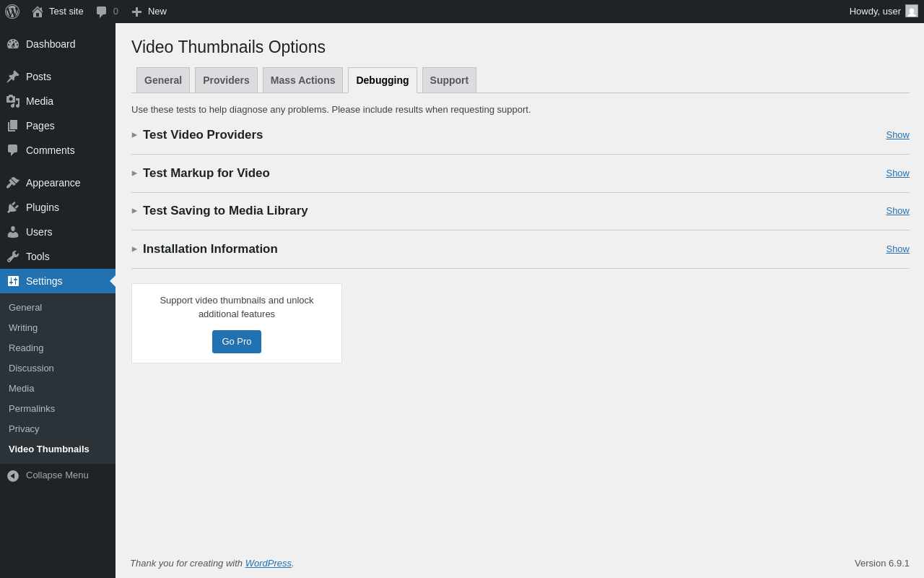Click the Appearance paintbrush icon
The height and width of the screenshot is (578, 924).
[13, 183]
